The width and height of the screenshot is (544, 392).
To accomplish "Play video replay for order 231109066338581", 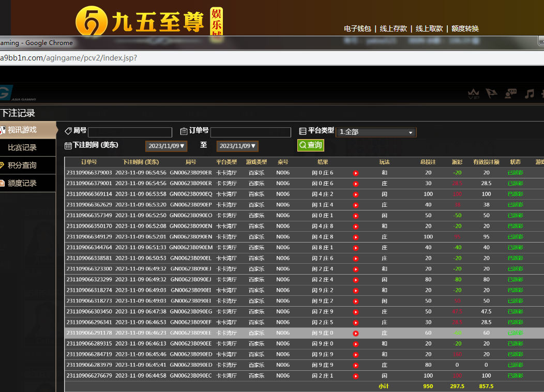I will click(x=356, y=259).
